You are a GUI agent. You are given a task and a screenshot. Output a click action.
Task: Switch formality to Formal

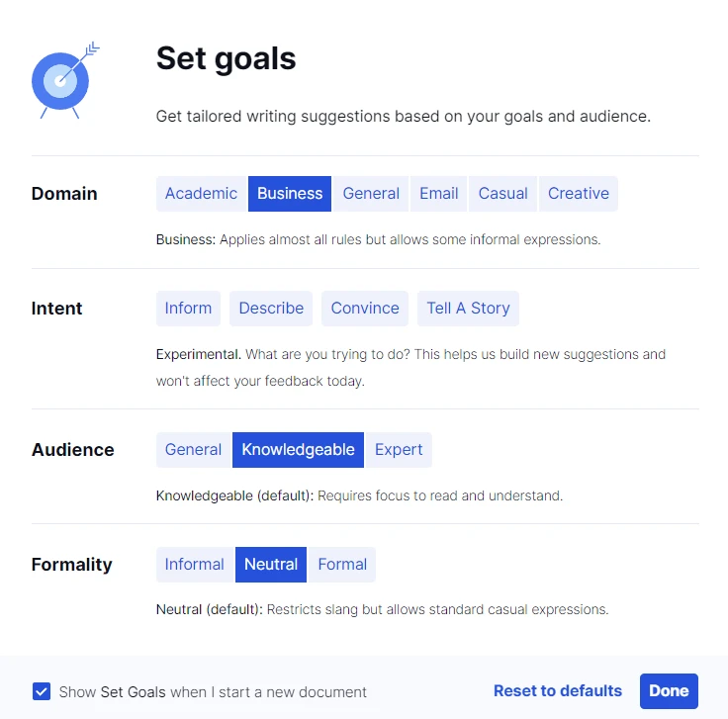(342, 565)
